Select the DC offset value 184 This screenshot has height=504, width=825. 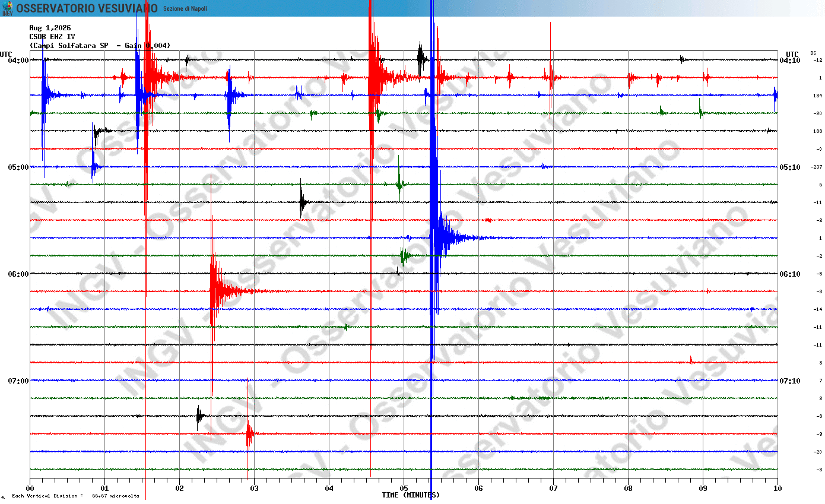(x=818, y=96)
